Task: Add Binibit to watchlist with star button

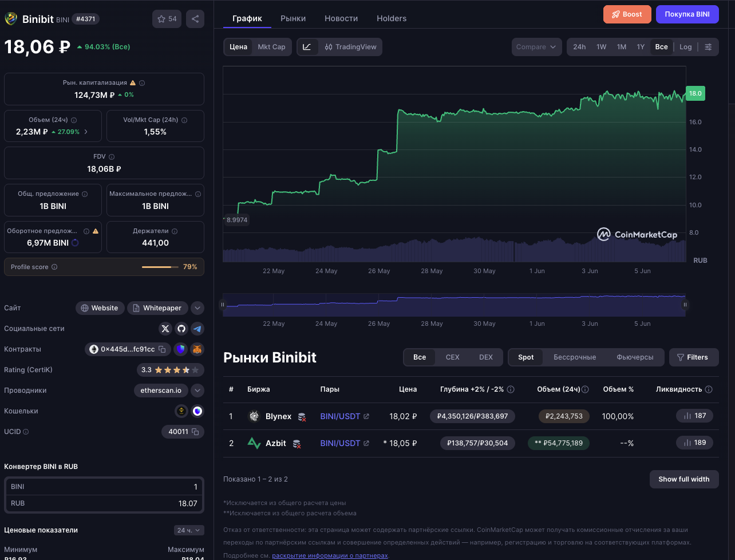Action: (x=167, y=19)
